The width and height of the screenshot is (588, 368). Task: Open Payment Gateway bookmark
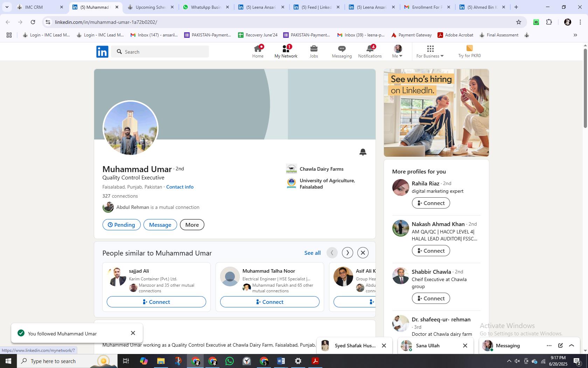coord(411,35)
